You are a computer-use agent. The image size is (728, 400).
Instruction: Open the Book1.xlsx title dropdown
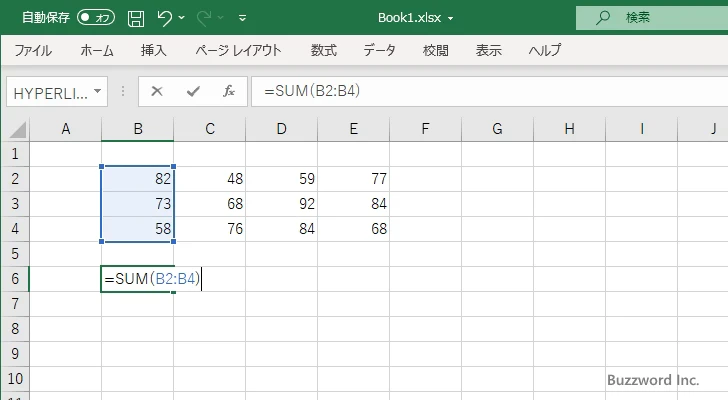click(x=450, y=19)
